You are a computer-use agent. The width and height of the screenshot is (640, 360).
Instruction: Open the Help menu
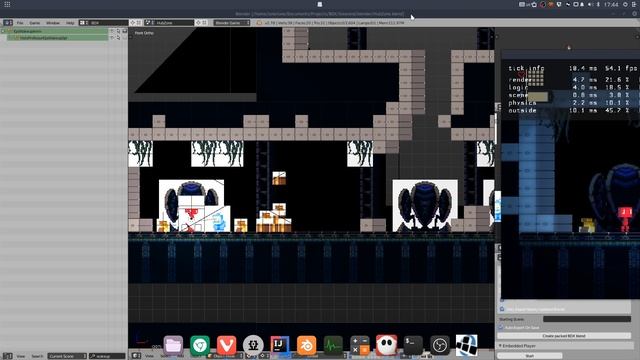tap(70, 23)
